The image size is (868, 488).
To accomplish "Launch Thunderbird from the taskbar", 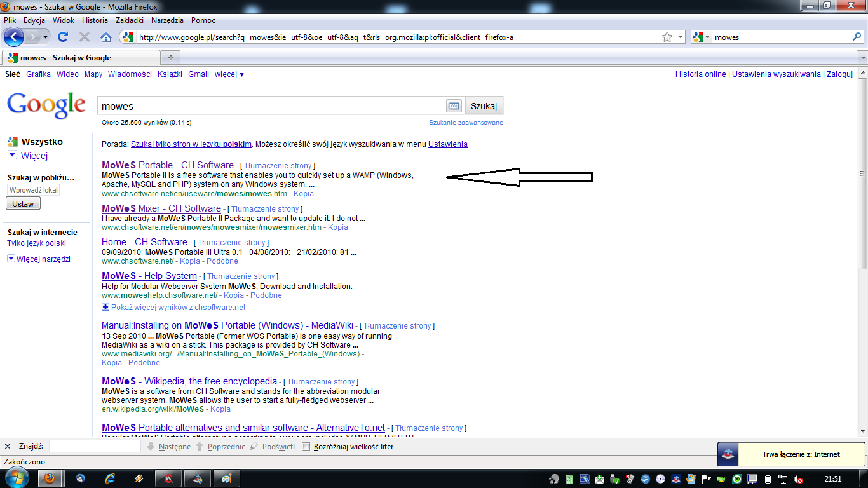I will pyautogui.click(x=81, y=478).
